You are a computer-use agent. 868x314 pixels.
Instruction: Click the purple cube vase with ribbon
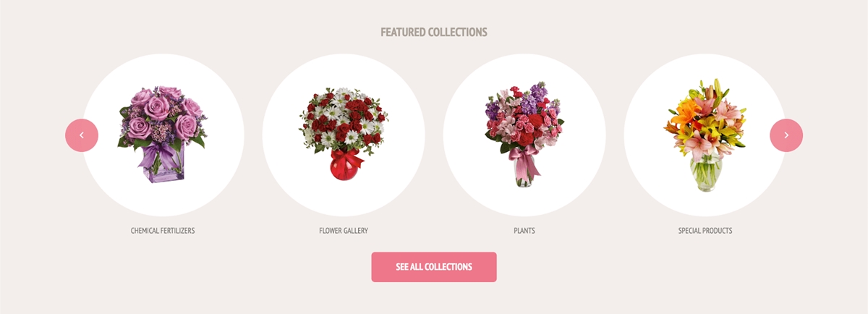tap(163, 166)
